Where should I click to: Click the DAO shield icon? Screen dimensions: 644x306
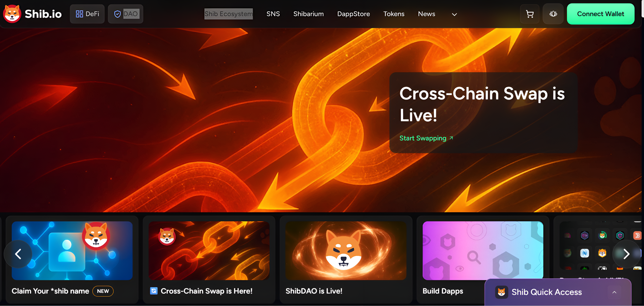coord(117,14)
